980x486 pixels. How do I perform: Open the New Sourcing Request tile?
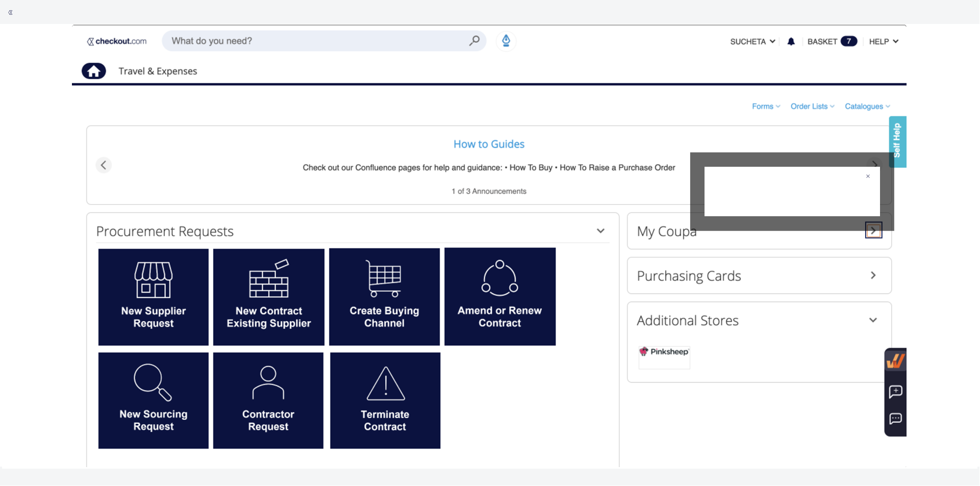coord(154,401)
